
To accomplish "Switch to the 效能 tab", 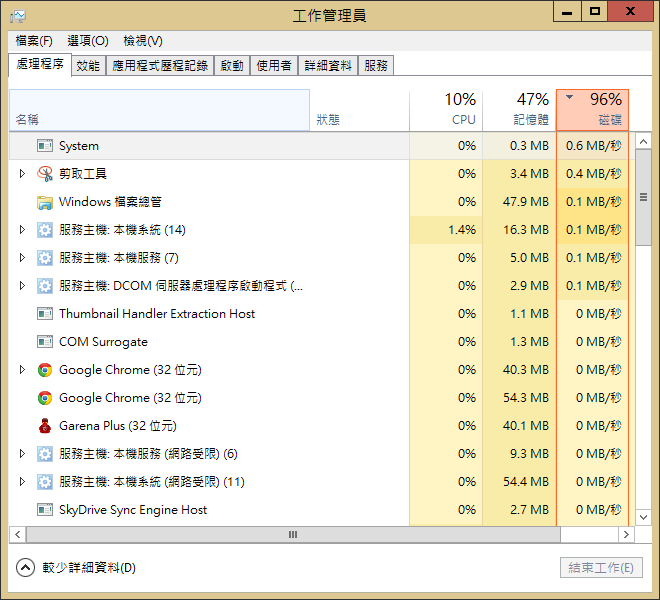I will tap(88, 66).
